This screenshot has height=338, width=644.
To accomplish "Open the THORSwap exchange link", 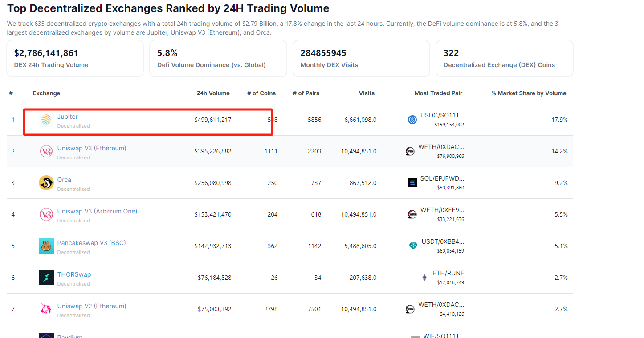I will point(74,274).
